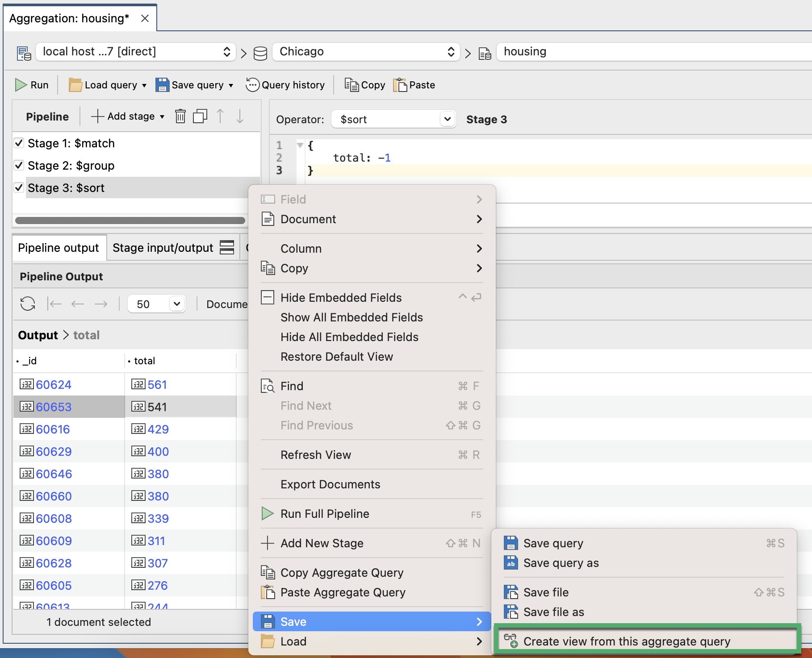
Task: Click the Paste clipboard icon in toolbar
Action: pos(400,85)
